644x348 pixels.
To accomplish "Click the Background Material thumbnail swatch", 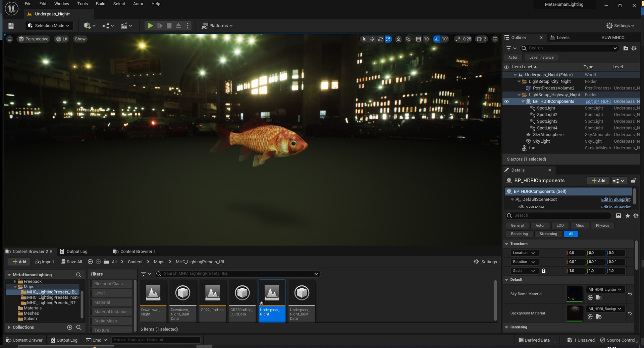I will point(574,313).
